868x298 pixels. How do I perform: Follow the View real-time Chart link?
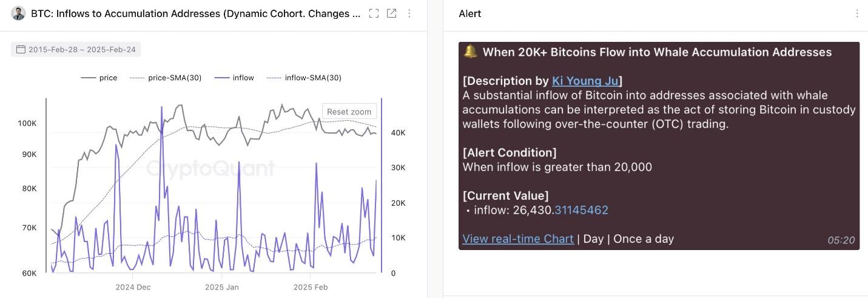(518, 239)
